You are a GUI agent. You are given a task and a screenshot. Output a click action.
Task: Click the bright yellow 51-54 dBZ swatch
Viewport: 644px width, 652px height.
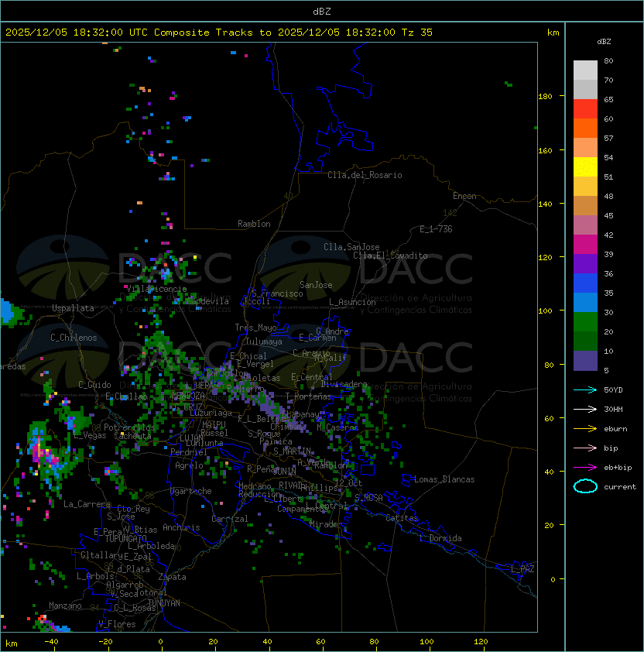coord(585,167)
